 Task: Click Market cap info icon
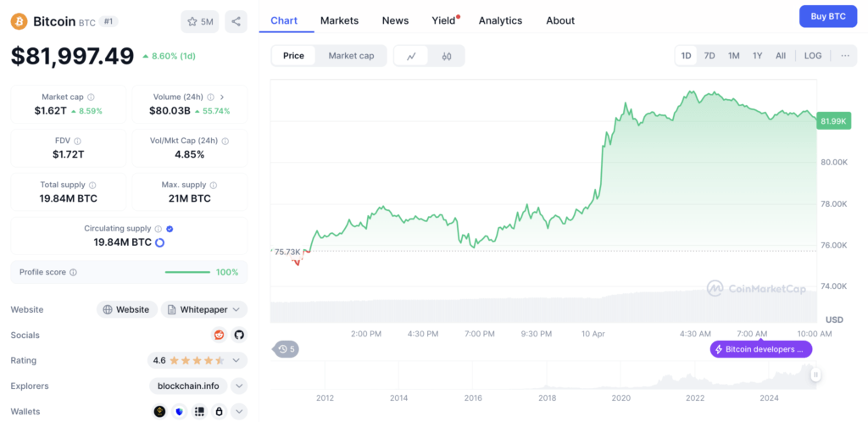(x=91, y=97)
